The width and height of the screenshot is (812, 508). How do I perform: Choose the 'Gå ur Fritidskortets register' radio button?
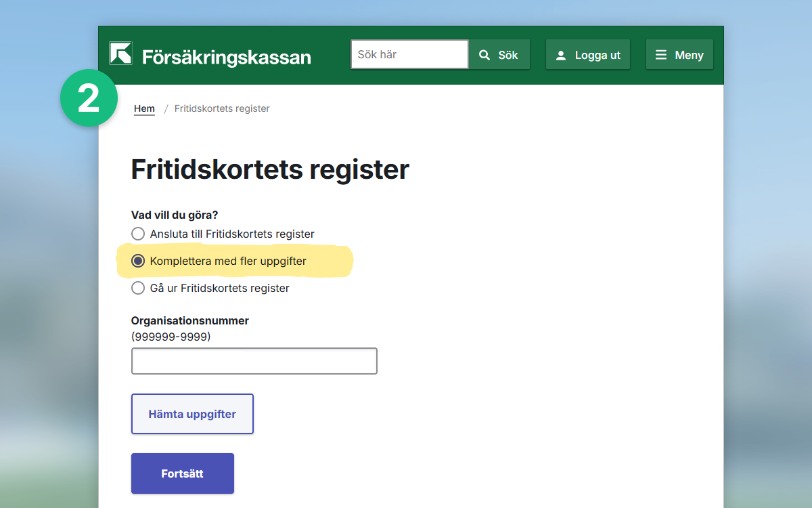[x=138, y=288]
